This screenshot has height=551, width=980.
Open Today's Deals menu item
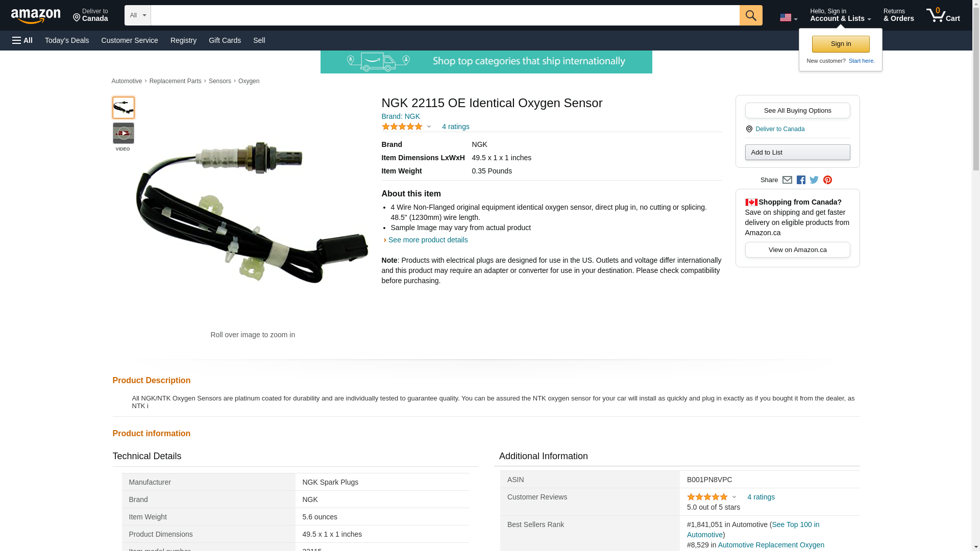pyautogui.click(x=67, y=40)
